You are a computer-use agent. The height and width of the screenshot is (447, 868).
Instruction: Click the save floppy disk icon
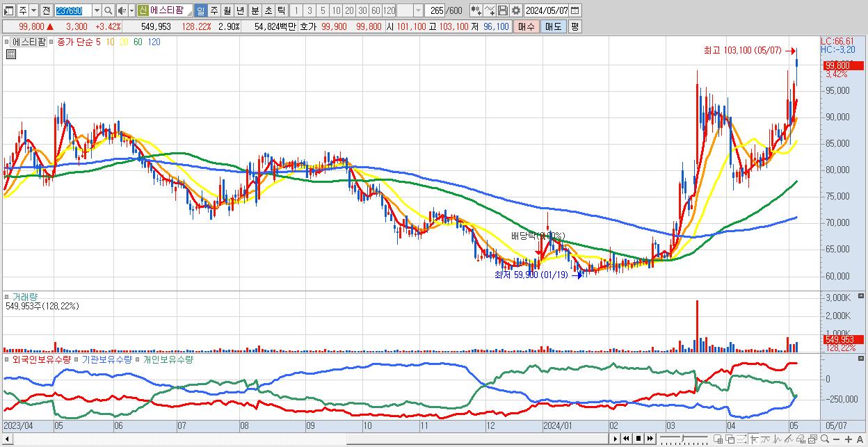[x=503, y=10]
